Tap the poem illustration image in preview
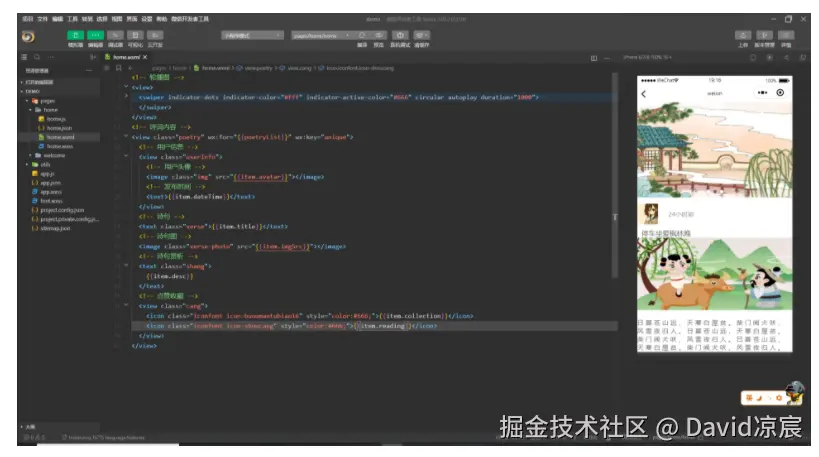 coord(714,275)
